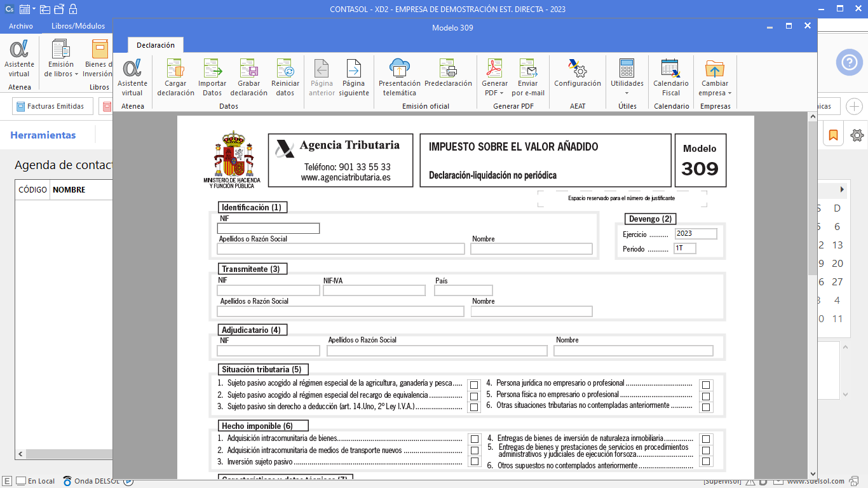Open the Utilidades dropdown menu
Screen dimensions: 868x488
[x=627, y=93]
